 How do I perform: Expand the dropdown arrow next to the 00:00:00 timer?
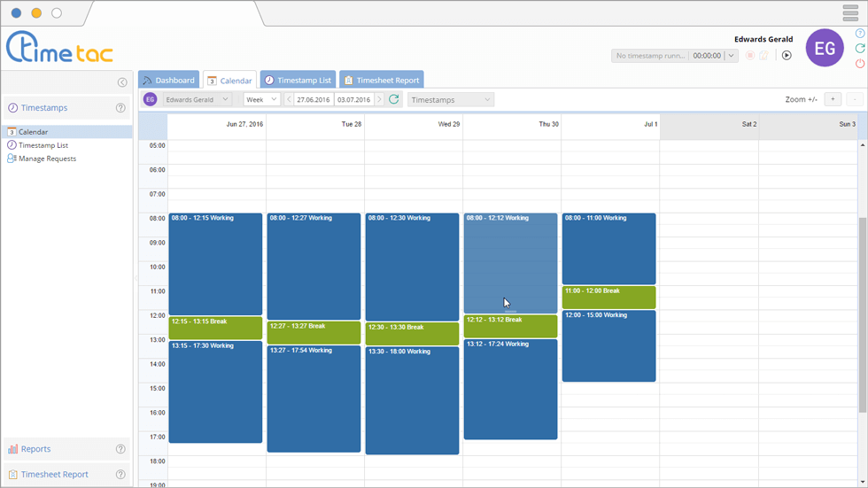[x=731, y=56]
